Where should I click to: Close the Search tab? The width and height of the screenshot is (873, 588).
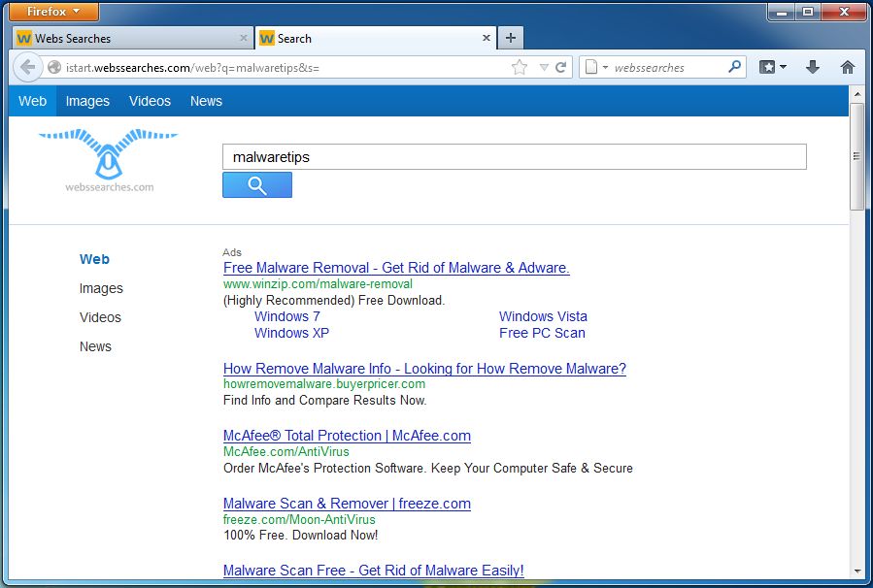487,38
